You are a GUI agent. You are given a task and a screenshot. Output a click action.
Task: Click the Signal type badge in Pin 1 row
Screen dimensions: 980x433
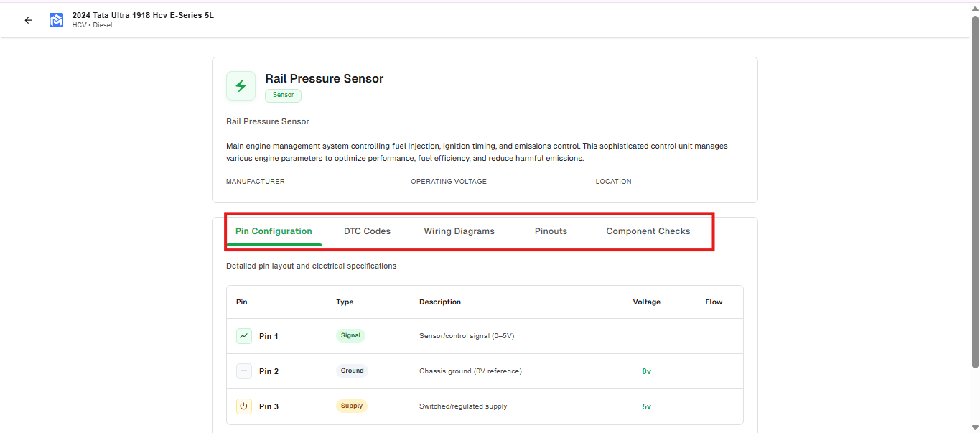click(350, 335)
